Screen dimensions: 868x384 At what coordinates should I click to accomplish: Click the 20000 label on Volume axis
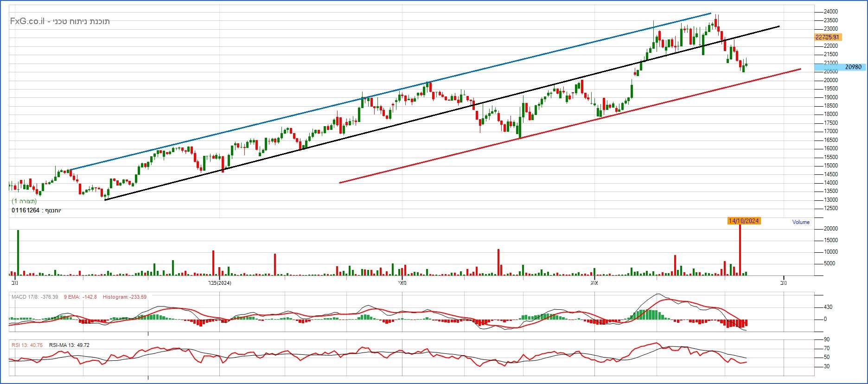pyautogui.click(x=830, y=229)
